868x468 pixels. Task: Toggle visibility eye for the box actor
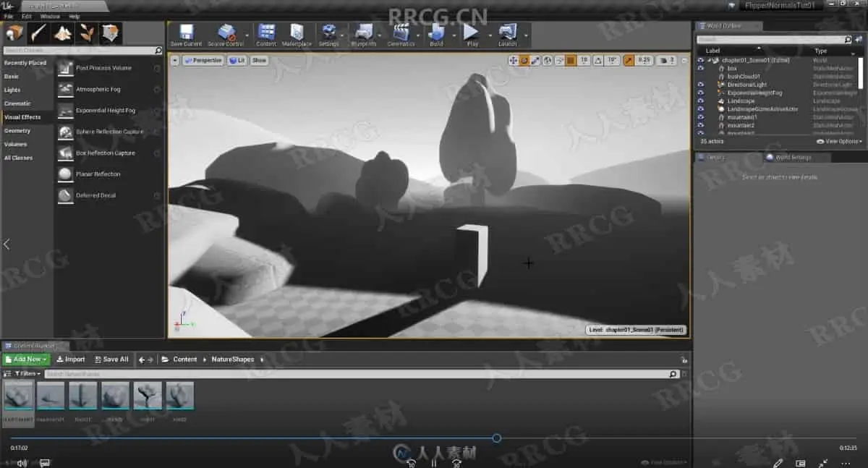coord(700,68)
